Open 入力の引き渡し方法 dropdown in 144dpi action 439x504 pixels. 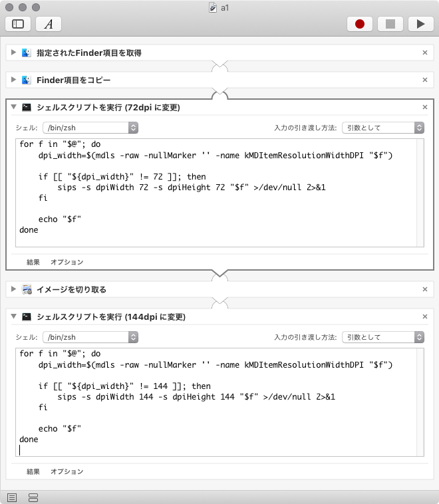383,337
